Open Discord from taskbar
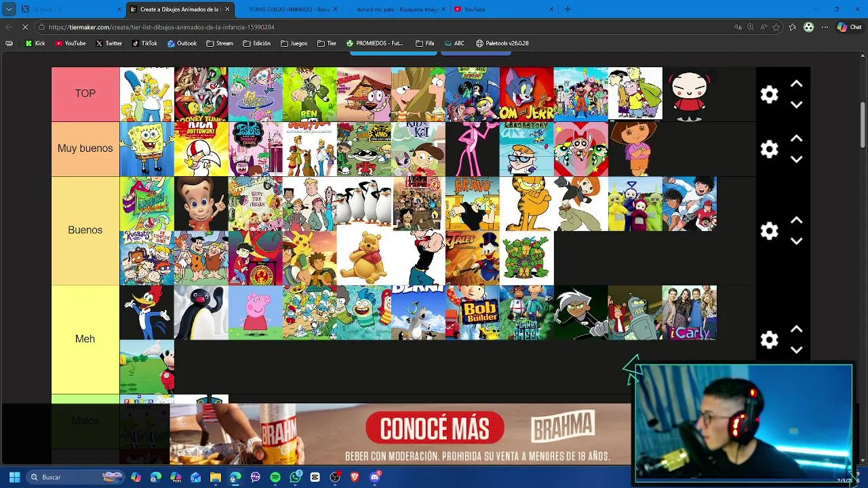Viewport: 868px width, 488px height. [x=375, y=477]
